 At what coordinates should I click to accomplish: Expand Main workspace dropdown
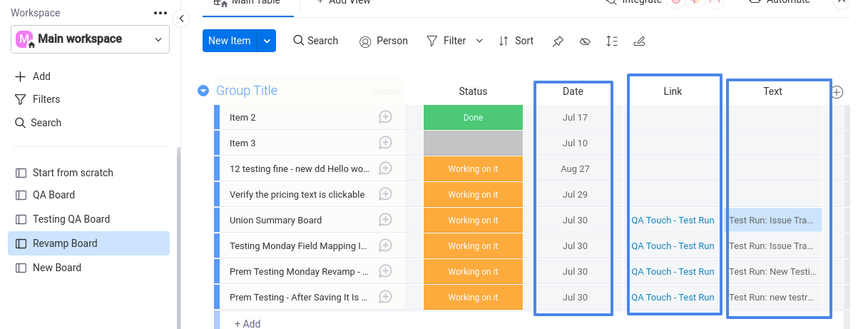point(90,39)
